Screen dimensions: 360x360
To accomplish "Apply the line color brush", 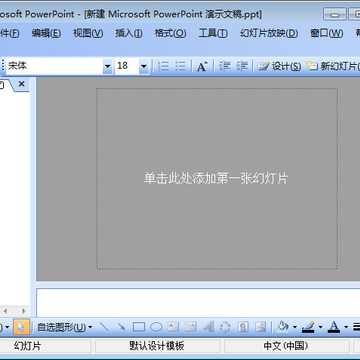I will click(308, 327).
